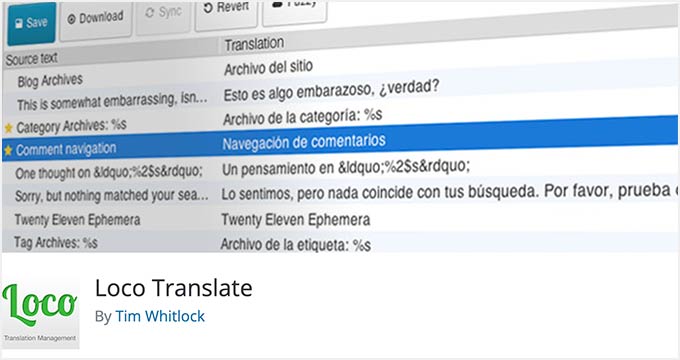Click the disabled Sync button
Viewport: 680px width, 360px height.
[163, 15]
